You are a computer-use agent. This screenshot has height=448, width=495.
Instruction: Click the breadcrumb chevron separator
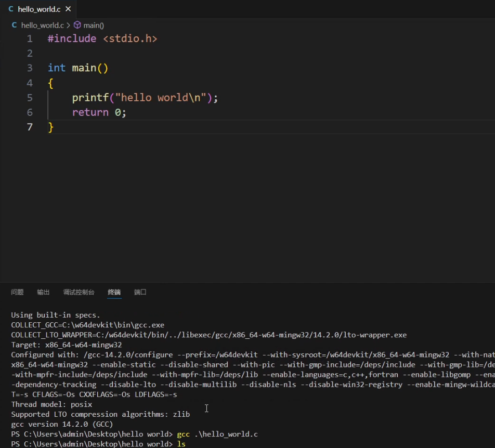(x=68, y=25)
